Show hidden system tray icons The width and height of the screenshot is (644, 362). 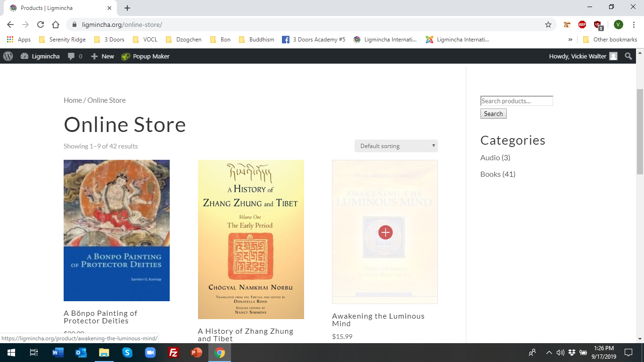pyautogui.click(x=549, y=353)
